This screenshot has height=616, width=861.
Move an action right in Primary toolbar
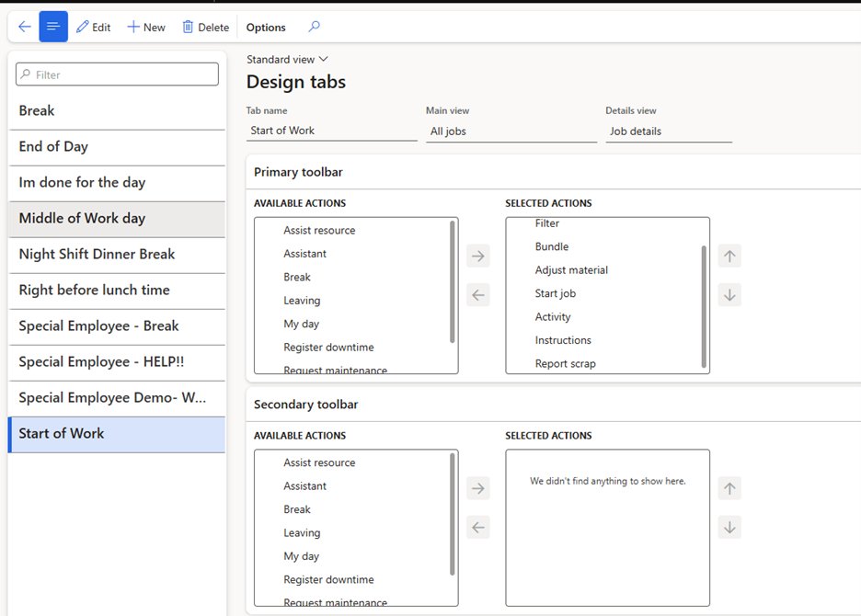tap(477, 256)
